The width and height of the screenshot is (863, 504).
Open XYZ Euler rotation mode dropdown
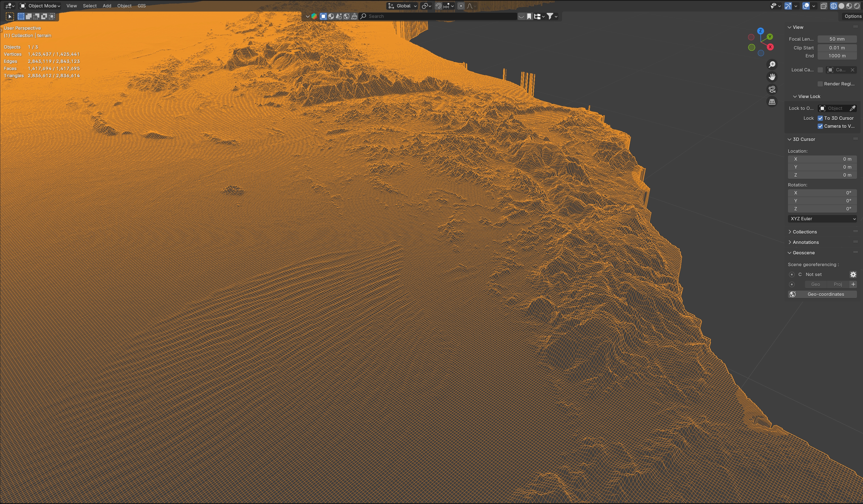pos(822,219)
